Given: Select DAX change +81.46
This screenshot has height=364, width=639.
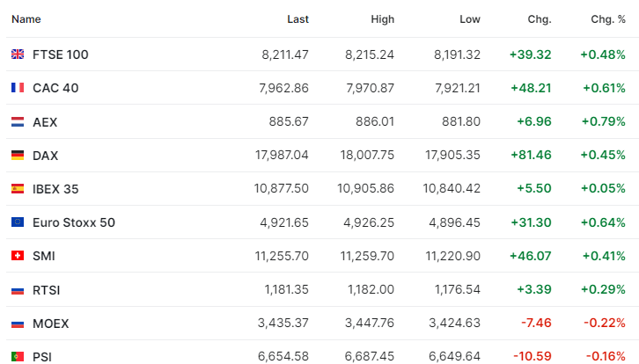Looking at the screenshot, I should coord(531,155).
